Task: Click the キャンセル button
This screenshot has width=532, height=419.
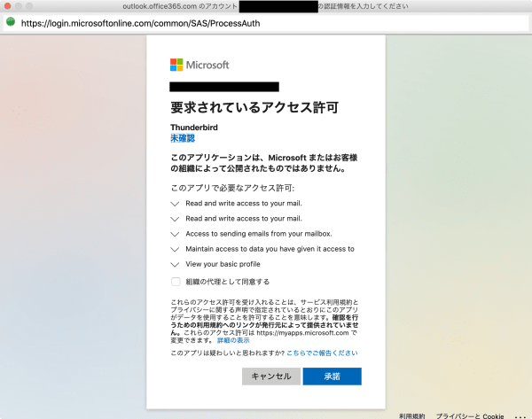Action: (x=271, y=376)
